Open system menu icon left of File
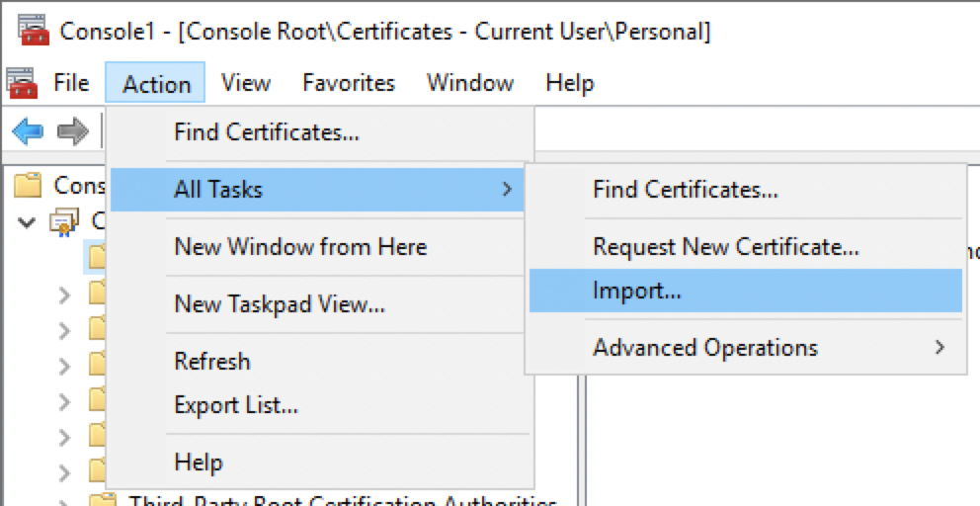980x506 pixels. 21,82
